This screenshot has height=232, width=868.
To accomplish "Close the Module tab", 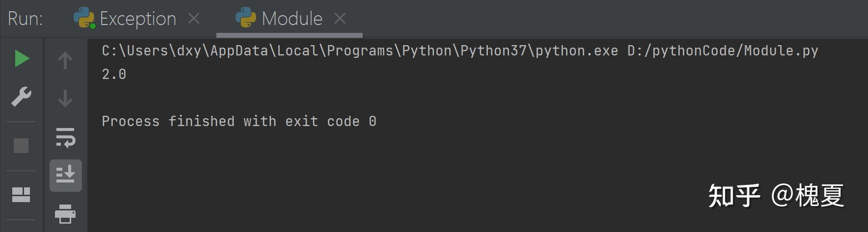I will [340, 19].
